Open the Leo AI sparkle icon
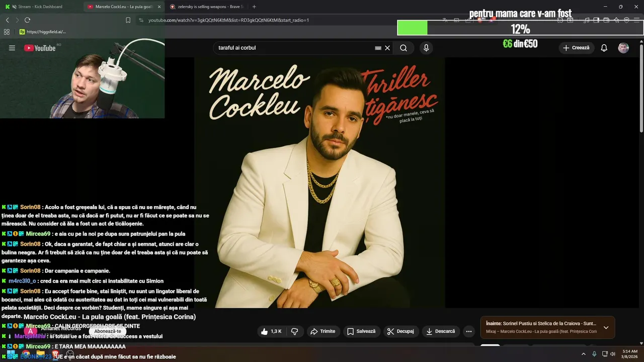 pyautogui.click(x=616, y=20)
